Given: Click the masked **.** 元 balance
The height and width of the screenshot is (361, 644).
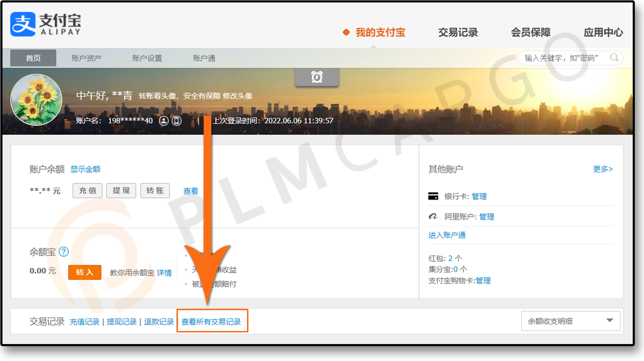Looking at the screenshot, I should pos(45,191).
